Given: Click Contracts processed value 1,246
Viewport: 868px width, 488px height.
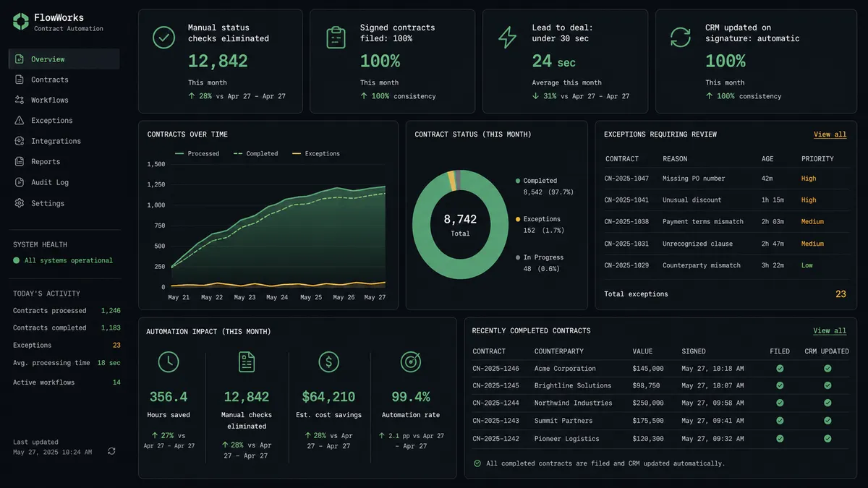Looking at the screenshot, I should coord(111,311).
